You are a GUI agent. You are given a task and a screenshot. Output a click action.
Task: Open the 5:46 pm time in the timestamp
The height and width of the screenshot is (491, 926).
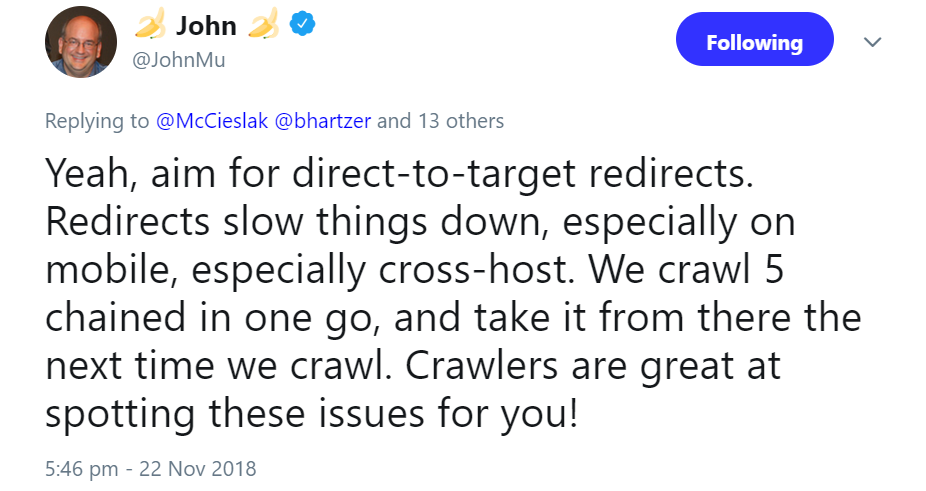[81, 467]
